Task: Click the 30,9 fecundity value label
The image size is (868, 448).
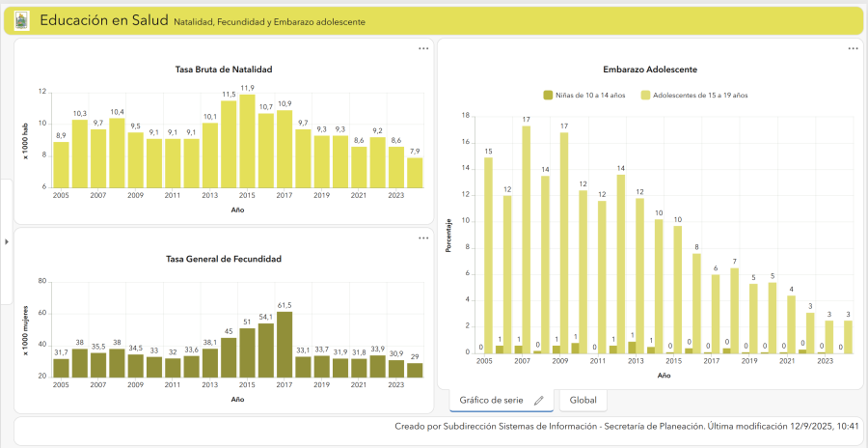Action: point(395,353)
